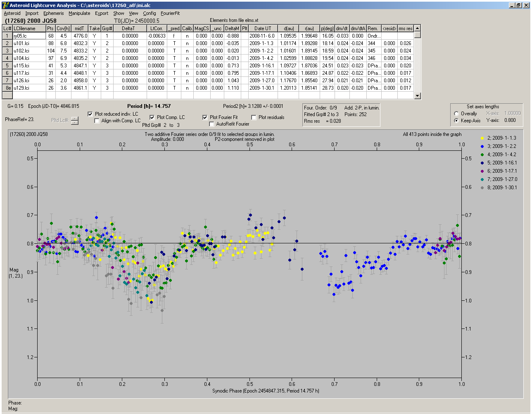
Task: Toggle Plot Comp. LC checkbox
Action: click(x=152, y=117)
